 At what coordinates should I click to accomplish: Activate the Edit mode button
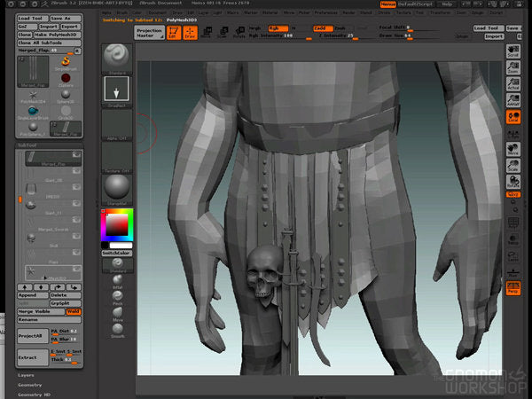[173, 32]
